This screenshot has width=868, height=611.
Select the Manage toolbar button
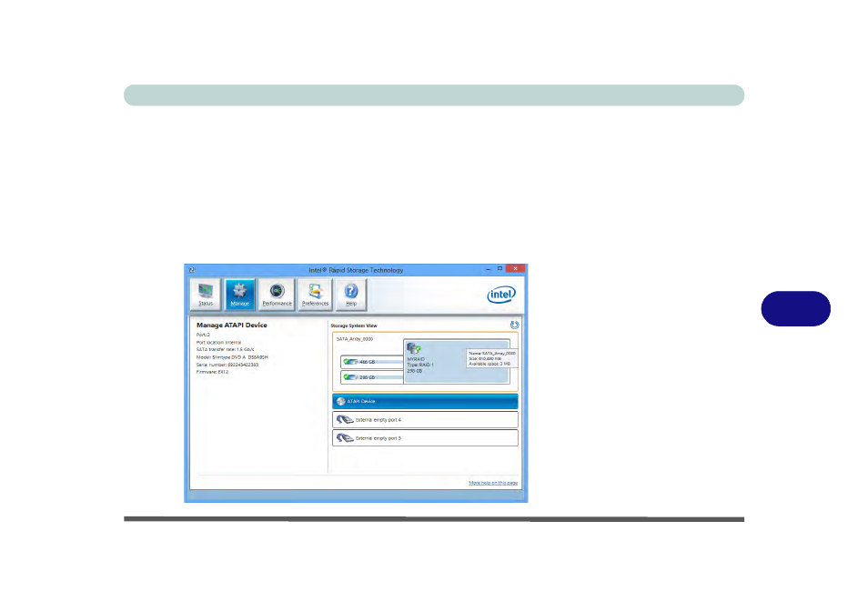click(239, 295)
